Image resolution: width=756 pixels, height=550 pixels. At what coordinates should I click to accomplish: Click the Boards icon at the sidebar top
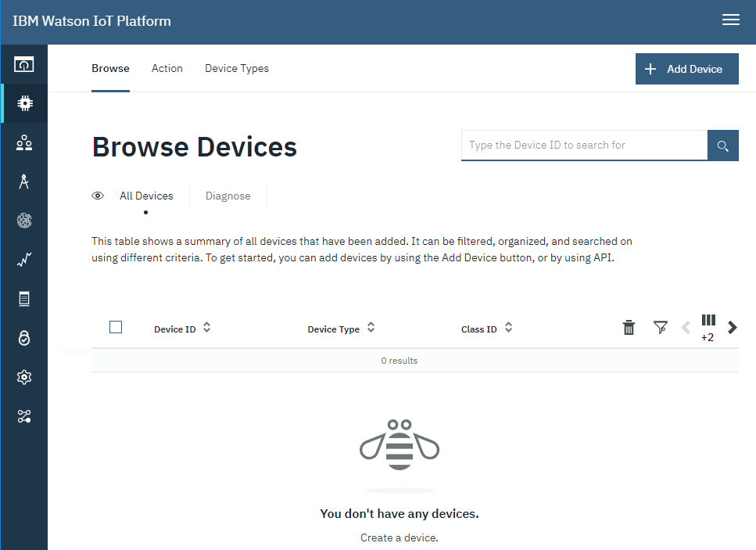click(x=23, y=63)
